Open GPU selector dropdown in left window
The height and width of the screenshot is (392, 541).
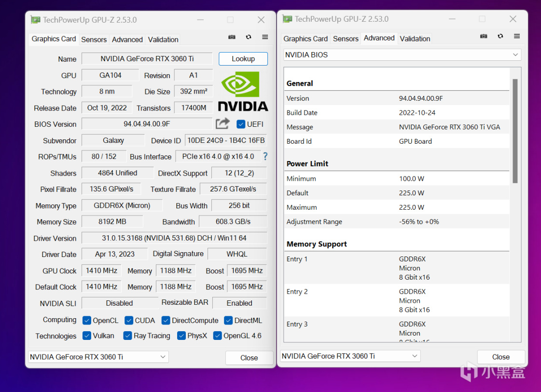(98, 357)
